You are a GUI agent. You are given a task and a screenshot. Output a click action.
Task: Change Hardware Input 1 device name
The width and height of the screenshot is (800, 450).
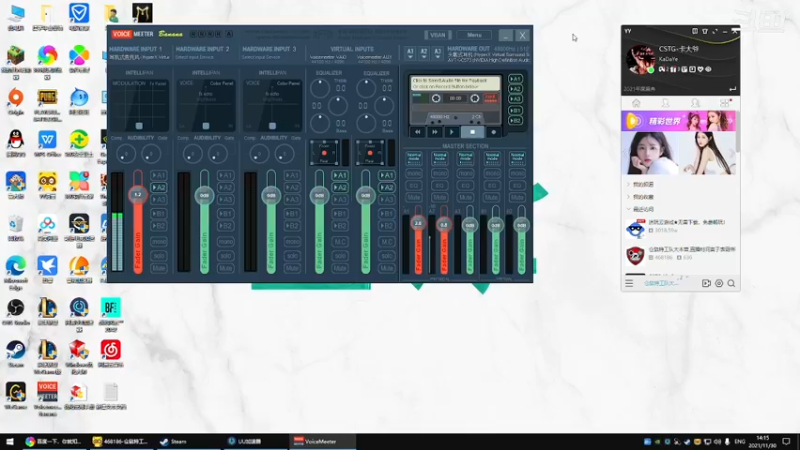click(x=139, y=57)
